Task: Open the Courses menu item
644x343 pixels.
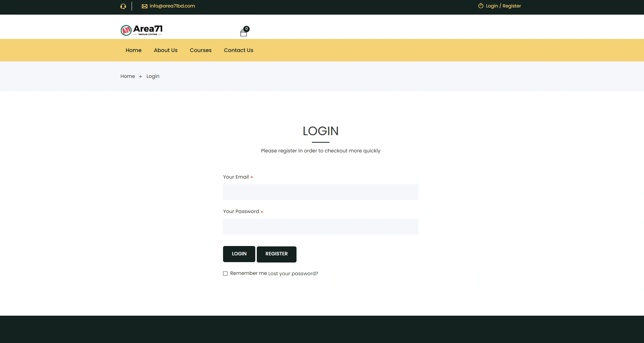Action: coord(201,50)
